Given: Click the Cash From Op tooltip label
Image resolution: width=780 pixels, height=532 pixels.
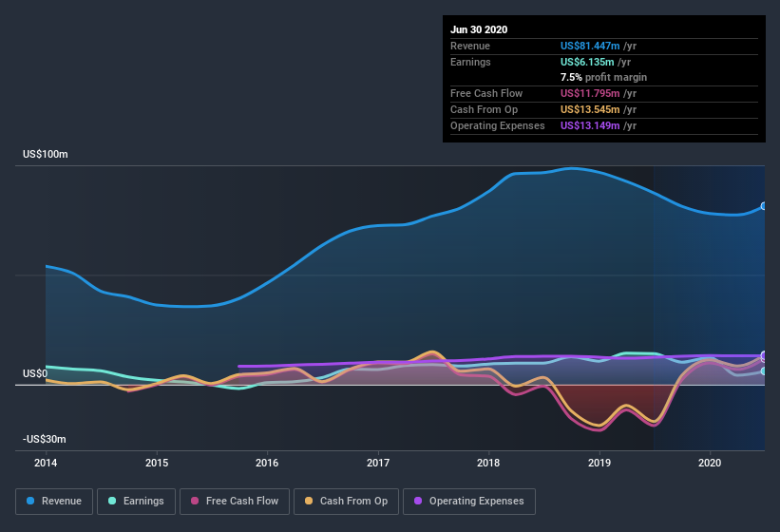Looking at the screenshot, I should [x=484, y=109].
